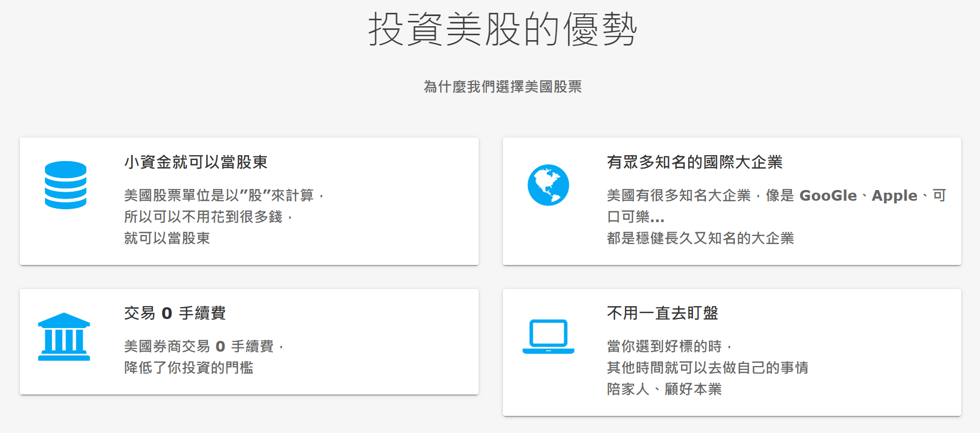Click the text 口可樂...
980x433 pixels.
636,217
